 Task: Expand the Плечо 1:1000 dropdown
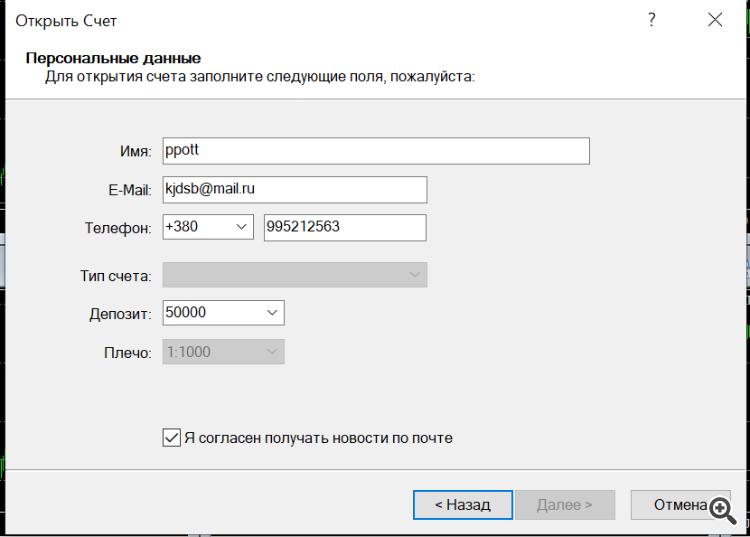click(x=223, y=352)
